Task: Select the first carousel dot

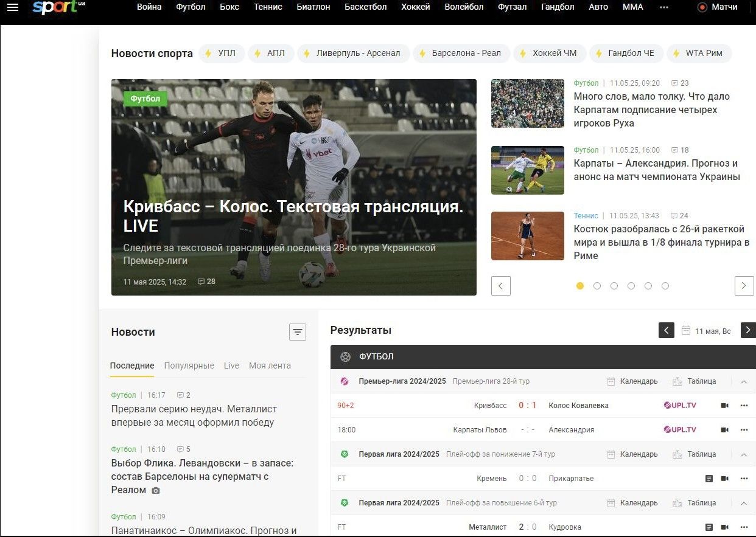Action: tap(580, 286)
